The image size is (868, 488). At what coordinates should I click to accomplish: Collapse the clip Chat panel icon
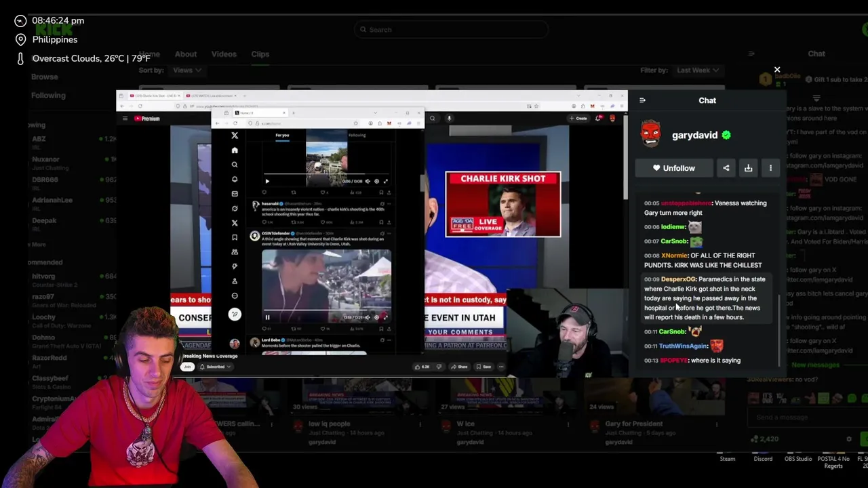[x=642, y=100]
